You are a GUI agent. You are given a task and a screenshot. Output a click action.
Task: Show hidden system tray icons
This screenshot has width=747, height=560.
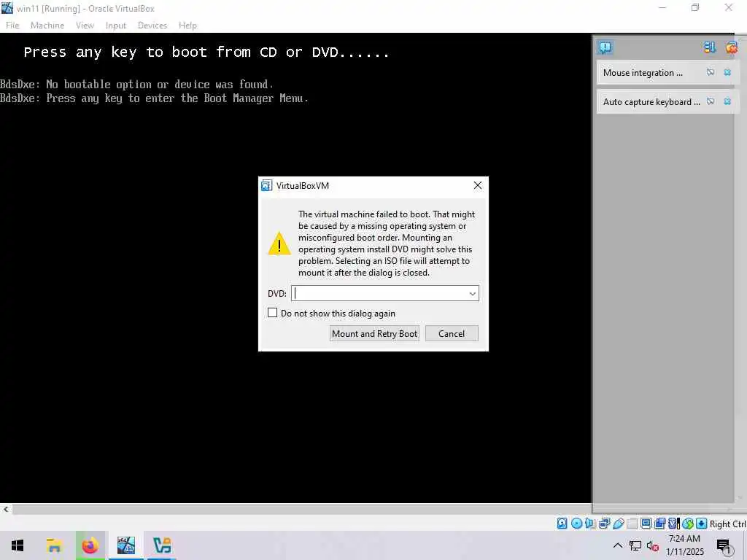click(x=617, y=545)
